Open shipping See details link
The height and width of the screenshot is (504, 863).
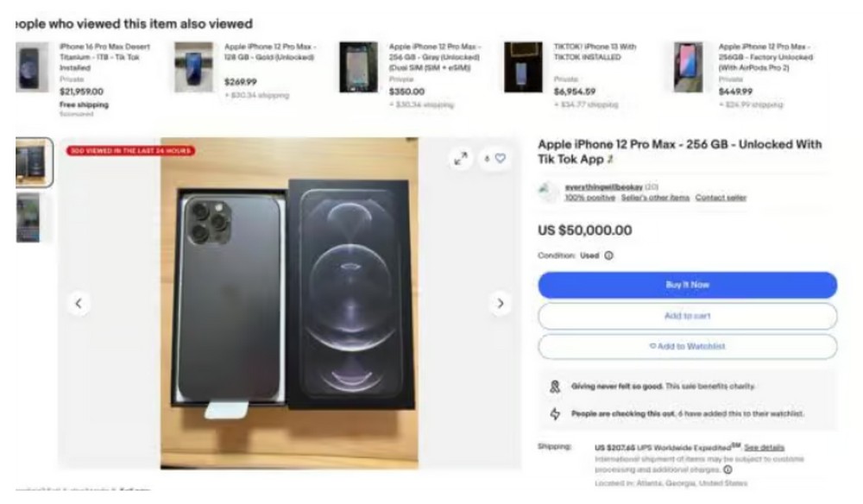pos(764,448)
